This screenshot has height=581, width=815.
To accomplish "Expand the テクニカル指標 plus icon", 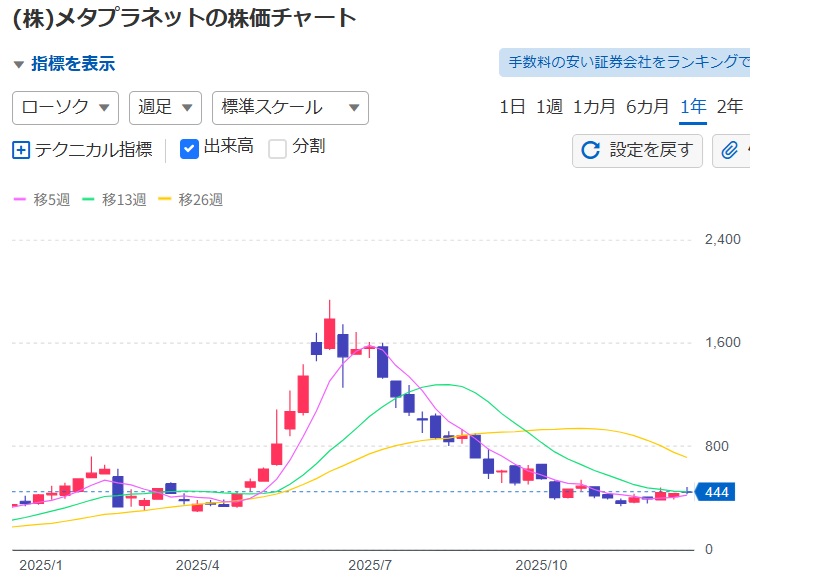I will (x=21, y=150).
